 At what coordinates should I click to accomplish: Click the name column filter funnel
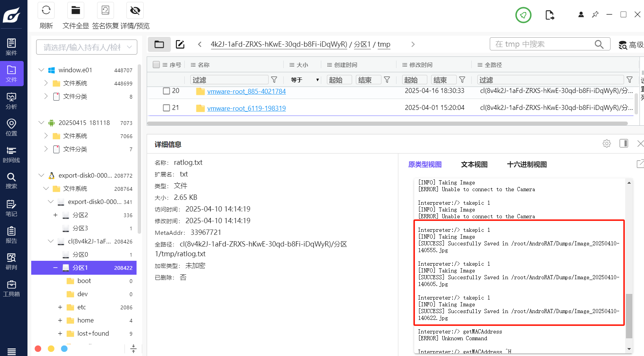pyautogui.click(x=274, y=80)
